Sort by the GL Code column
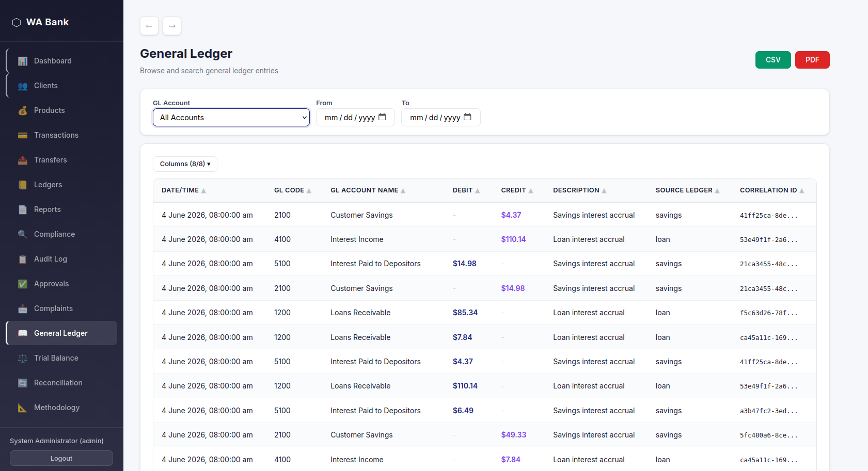This screenshot has height=471, width=868. coord(293,190)
